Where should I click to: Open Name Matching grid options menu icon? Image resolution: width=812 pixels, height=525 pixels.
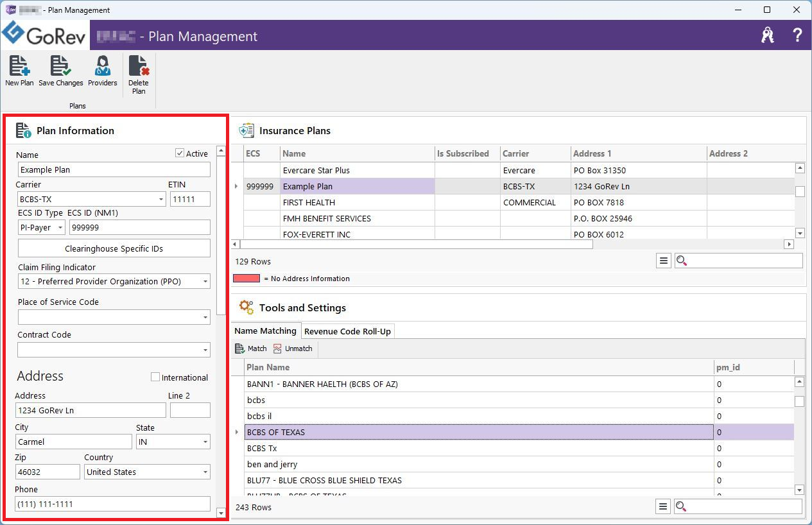coord(663,506)
